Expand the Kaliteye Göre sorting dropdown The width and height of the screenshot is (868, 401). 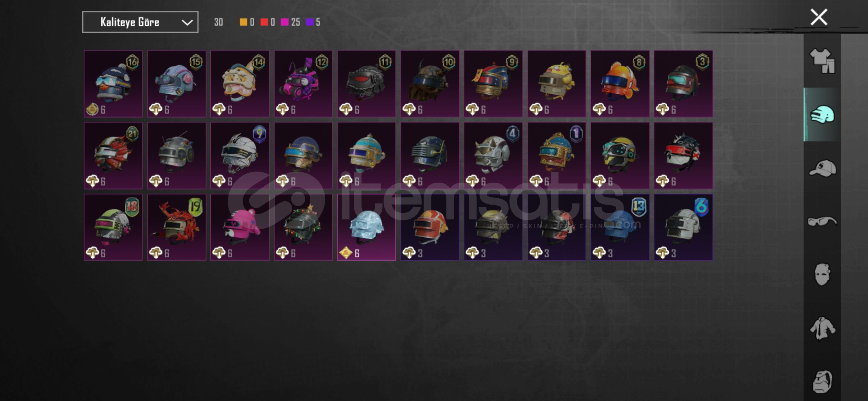140,22
